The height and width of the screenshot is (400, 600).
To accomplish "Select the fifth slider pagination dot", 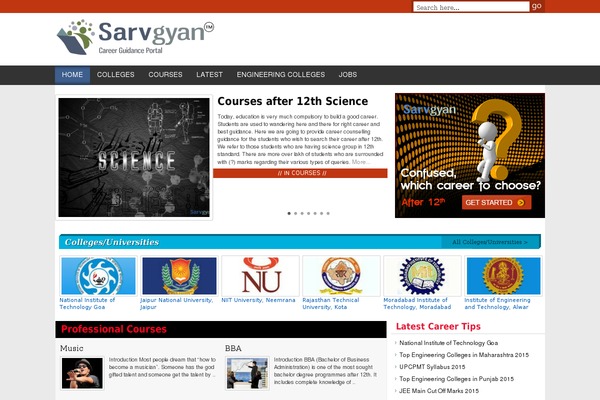I will 315,213.
